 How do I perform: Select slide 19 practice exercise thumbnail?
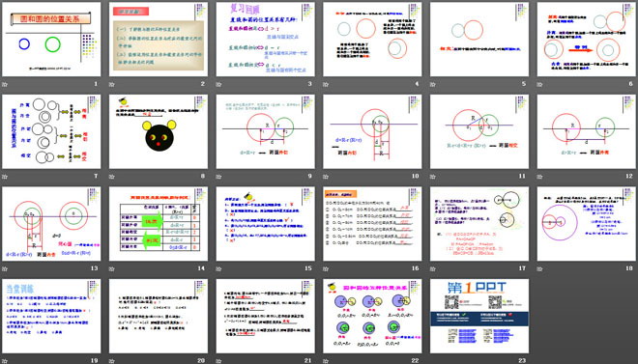[51, 316]
